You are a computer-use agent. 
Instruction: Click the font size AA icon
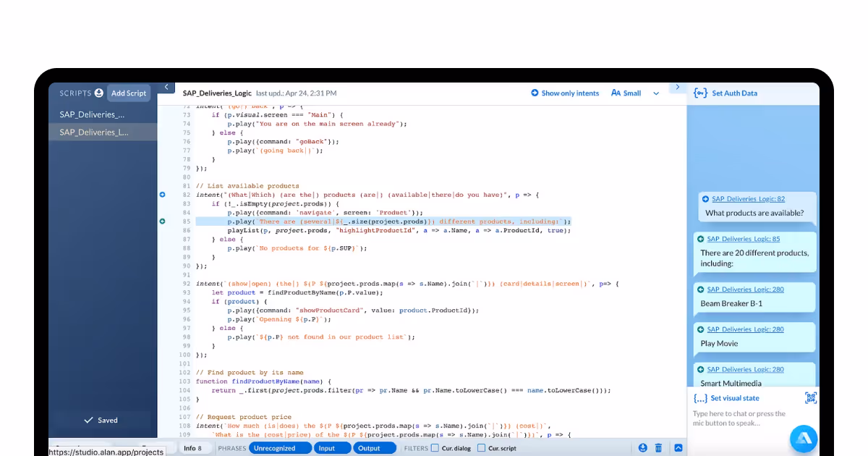coord(616,93)
